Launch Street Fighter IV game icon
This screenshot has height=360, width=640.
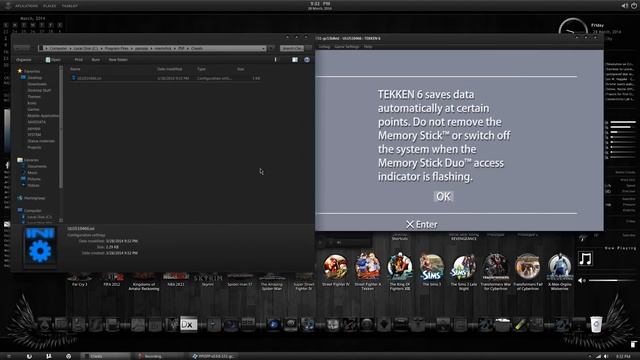coord(336,271)
